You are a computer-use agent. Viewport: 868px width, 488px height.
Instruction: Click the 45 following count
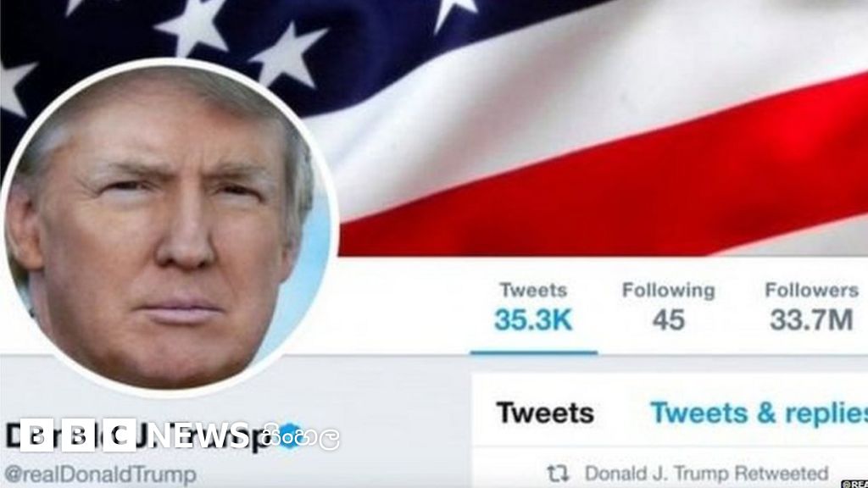tap(668, 319)
